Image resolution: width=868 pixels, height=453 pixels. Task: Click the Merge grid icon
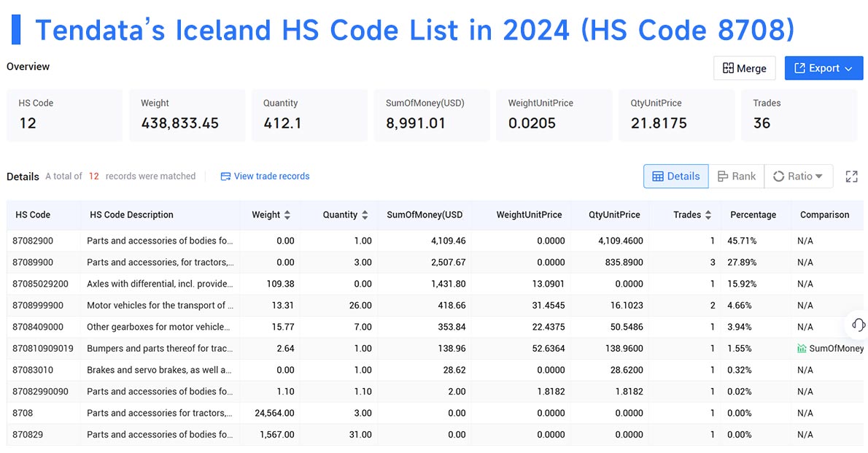(x=728, y=68)
